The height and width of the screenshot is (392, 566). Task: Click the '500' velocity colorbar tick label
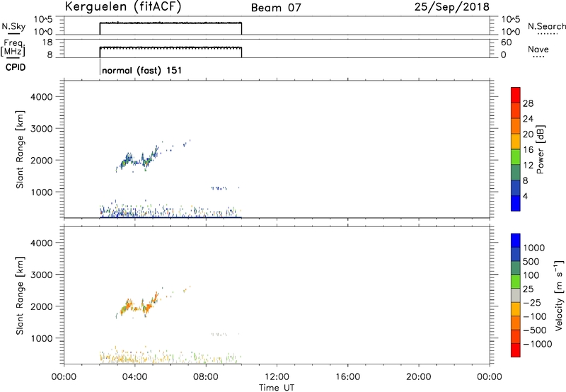[x=531, y=262]
